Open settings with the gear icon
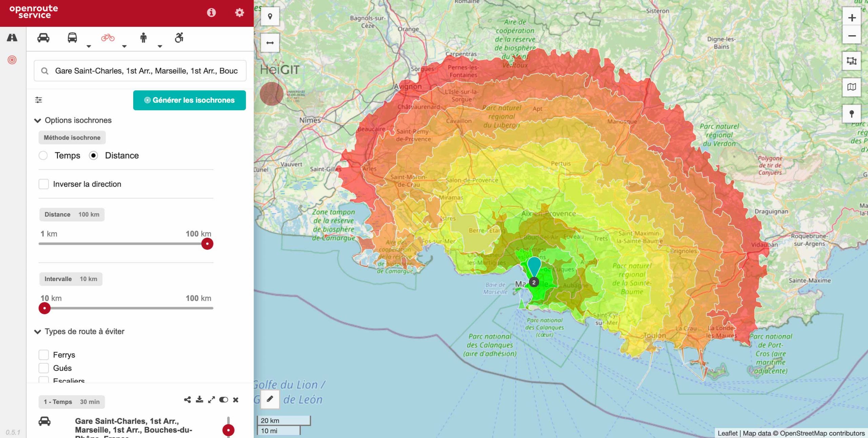Screen dimensions: 868x438 tap(239, 13)
